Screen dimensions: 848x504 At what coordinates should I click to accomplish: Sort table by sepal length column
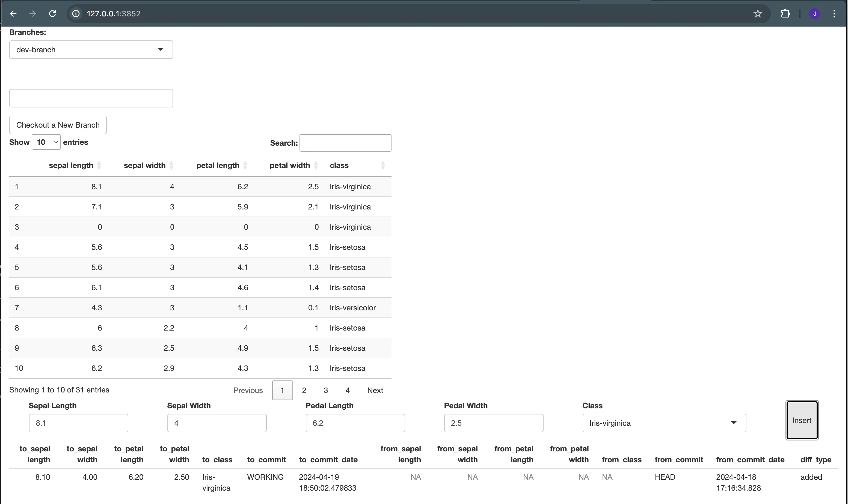tap(71, 165)
